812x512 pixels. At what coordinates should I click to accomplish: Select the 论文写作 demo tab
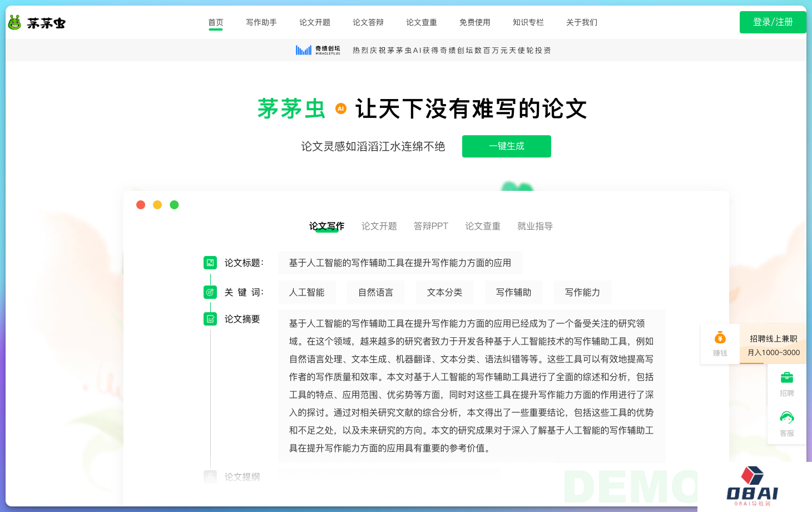pyautogui.click(x=327, y=226)
